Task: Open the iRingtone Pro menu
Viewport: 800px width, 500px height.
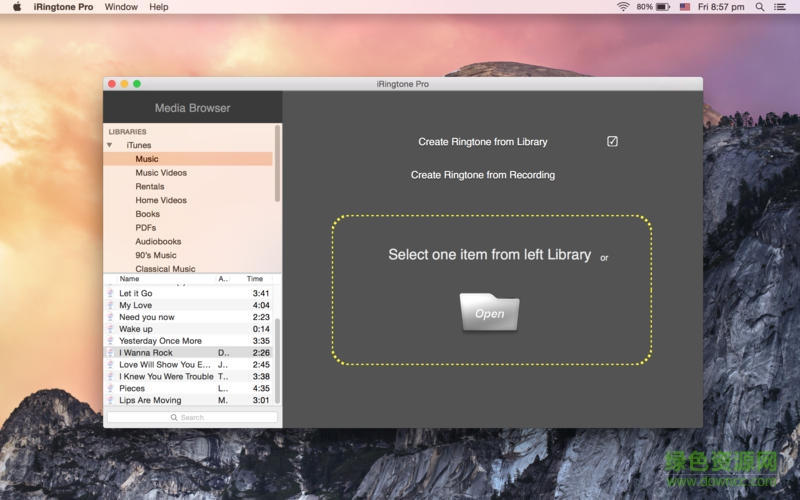Action: coord(63,7)
